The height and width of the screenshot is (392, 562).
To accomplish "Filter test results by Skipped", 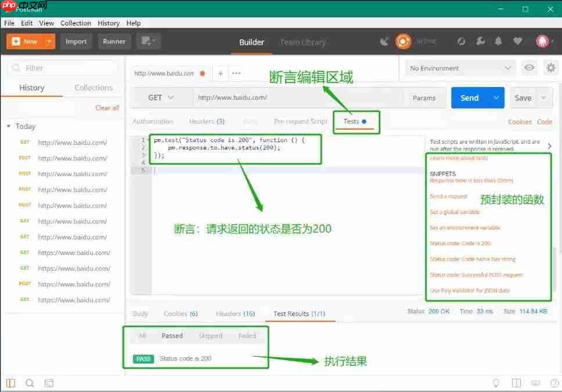I will point(210,336).
